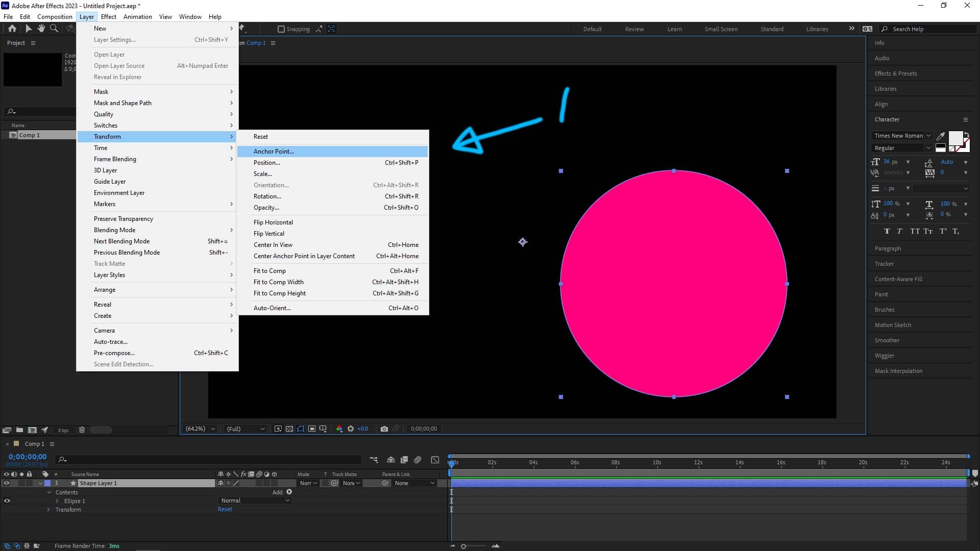This screenshot has width=980, height=551.
Task: Click the eyedropper in Character panel
Action: (940, 136)
